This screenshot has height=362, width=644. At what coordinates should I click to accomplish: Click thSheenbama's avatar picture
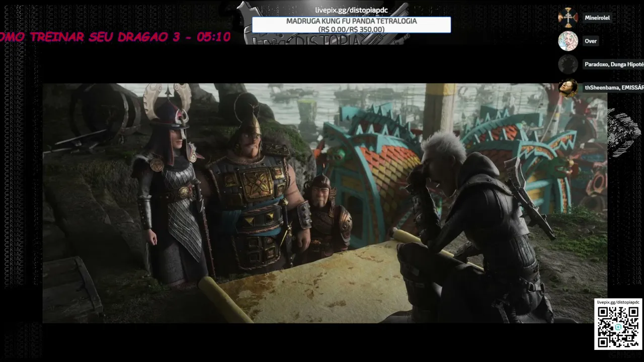[x=568, y=87]
